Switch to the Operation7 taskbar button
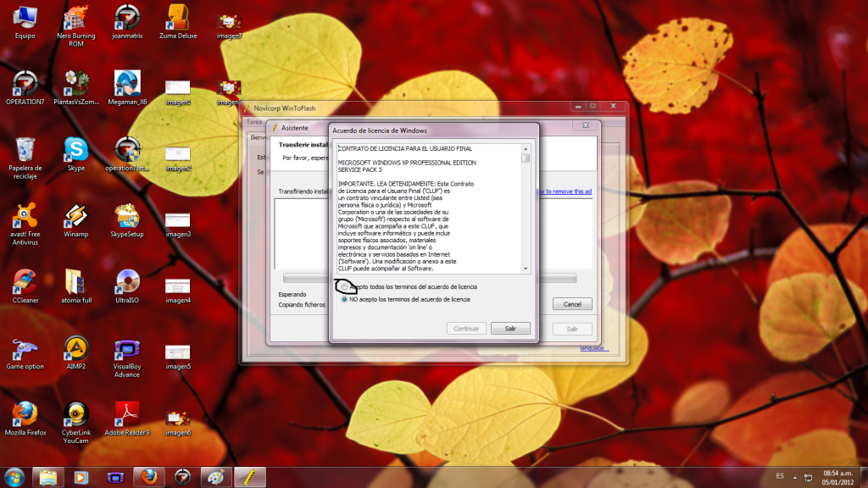 click(183, 477)
